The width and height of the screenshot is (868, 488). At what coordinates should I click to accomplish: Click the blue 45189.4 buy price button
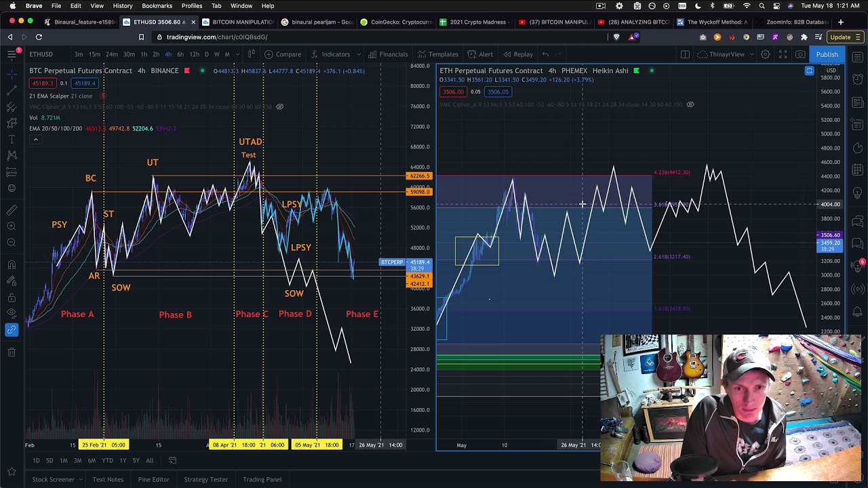[x=85, y=83]
